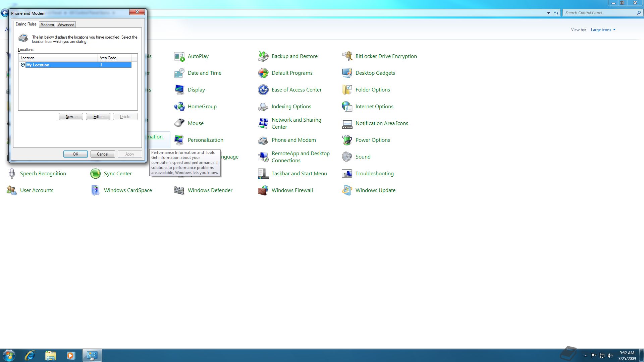Open Taskbar and Start Menu icon
The height and width of the screenshot is (362, 644).
coord(263,174)
